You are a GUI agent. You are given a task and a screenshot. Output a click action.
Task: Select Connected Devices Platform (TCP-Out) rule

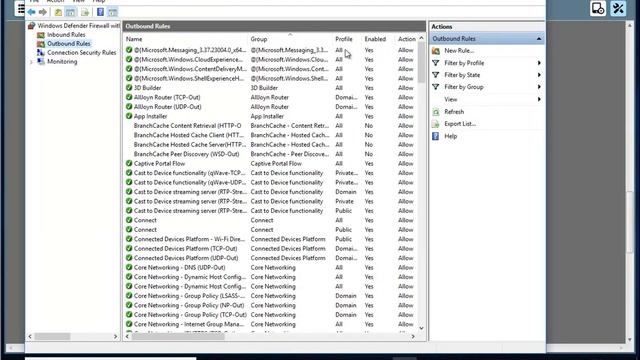[x=271, y=249]
